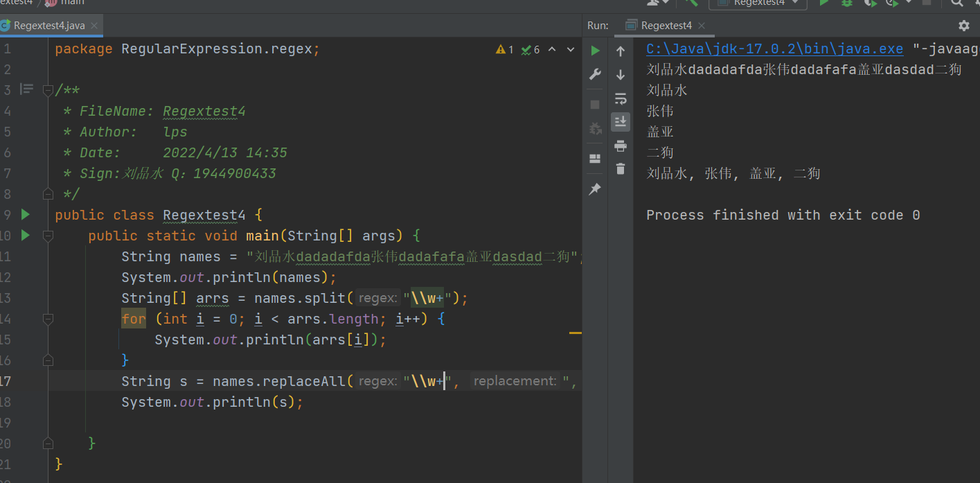Click the for keyword on line 14
This screenshot has width=980, height=483.
click(134, 319)
